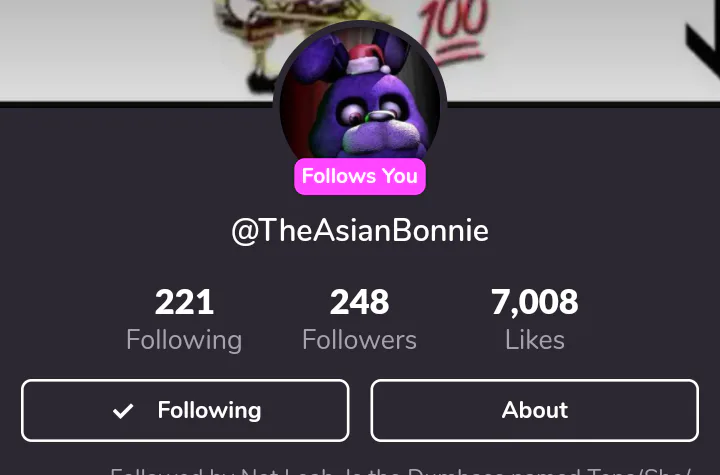
Task: Open the purple bunny profile avatar
Action: [360, 100]
